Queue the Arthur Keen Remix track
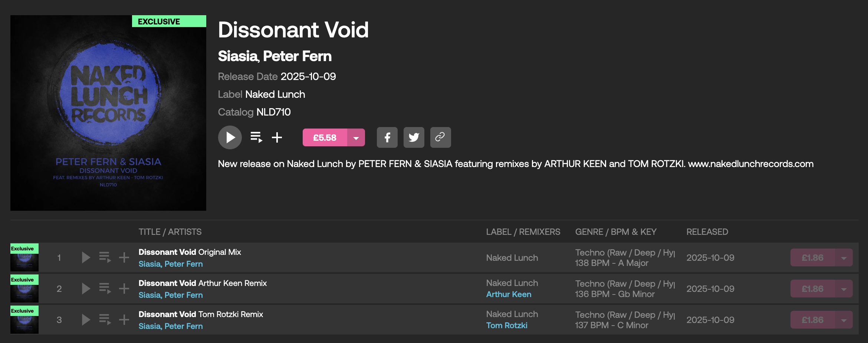 (x=105, y=289)
